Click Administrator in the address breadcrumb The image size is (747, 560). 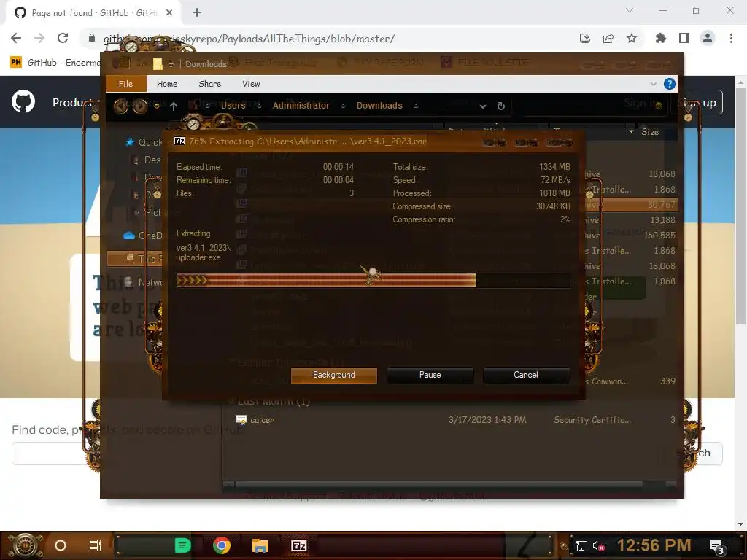[301, 106]
